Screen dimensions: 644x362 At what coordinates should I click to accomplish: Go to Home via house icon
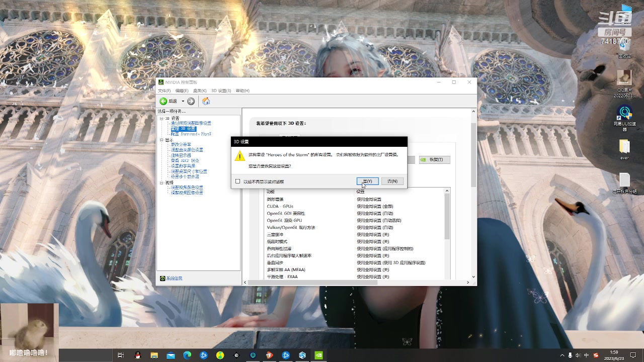pos(206,101)
